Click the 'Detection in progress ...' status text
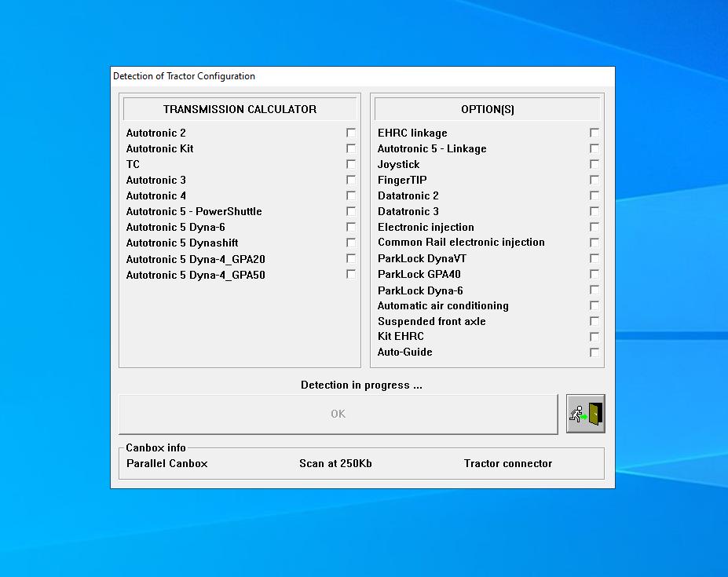 362,385
